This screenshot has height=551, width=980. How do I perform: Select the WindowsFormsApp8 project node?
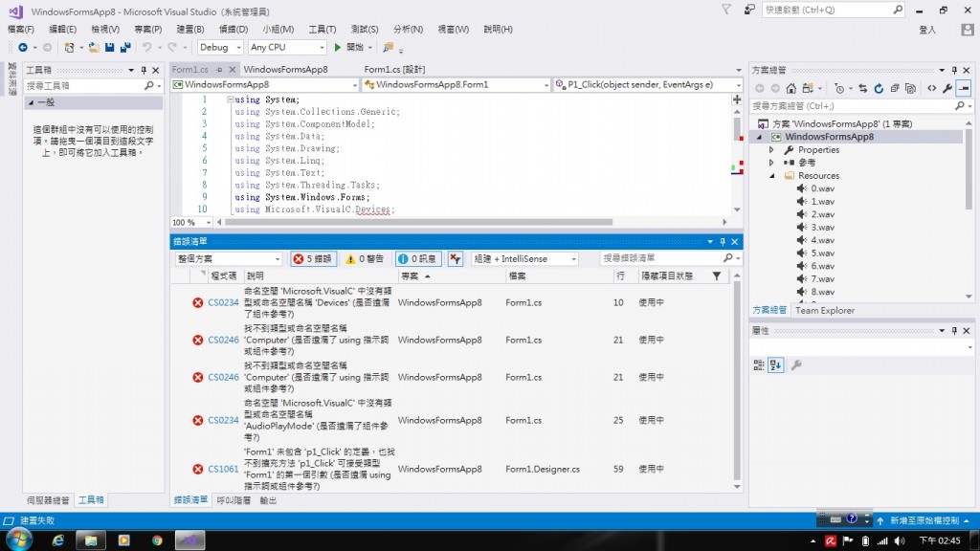(830, 137)
